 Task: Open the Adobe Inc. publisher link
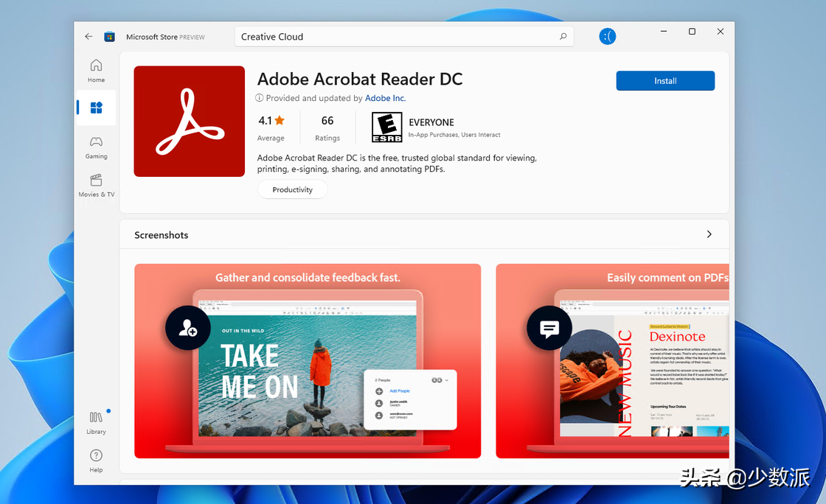pyautogui.click(x=385, y=98)
